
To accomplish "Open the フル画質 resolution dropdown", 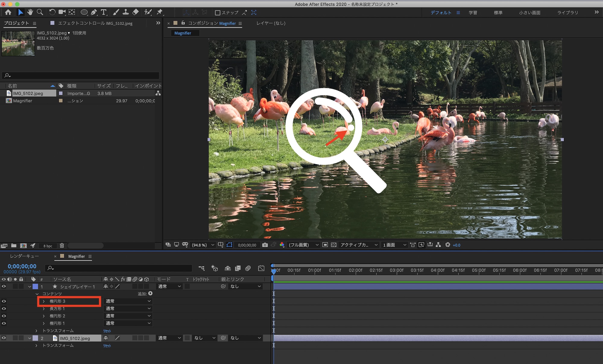I will [303, 245].
